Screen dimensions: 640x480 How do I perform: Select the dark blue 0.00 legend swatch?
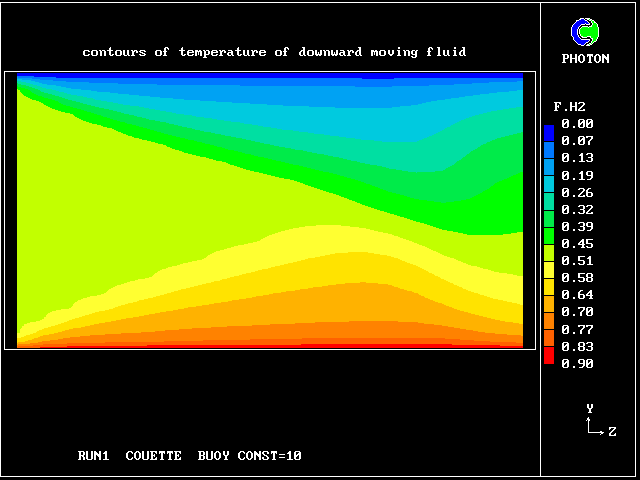click(x=549, y=129)
